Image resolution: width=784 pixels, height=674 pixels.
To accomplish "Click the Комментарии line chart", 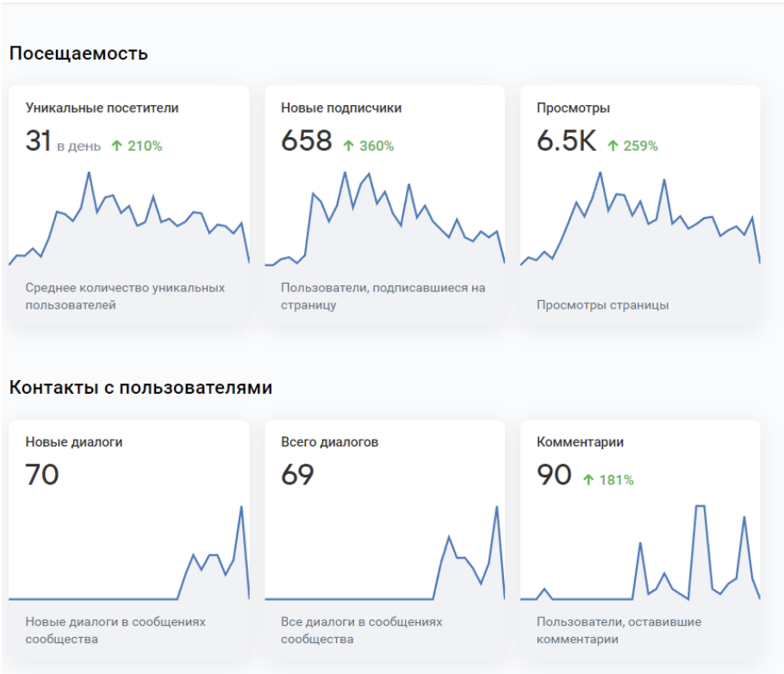I will tap(640, 552).
